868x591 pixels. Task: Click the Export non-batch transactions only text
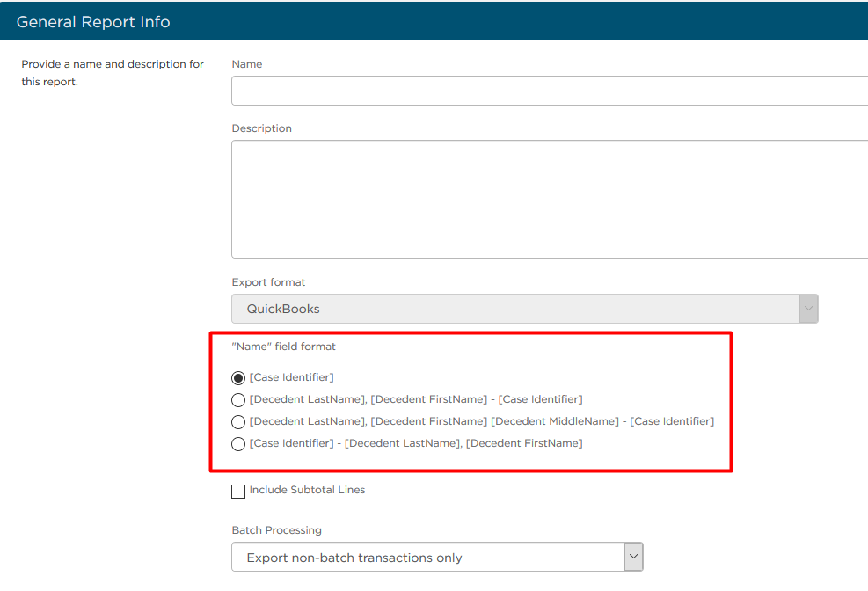tap(354, 558)
